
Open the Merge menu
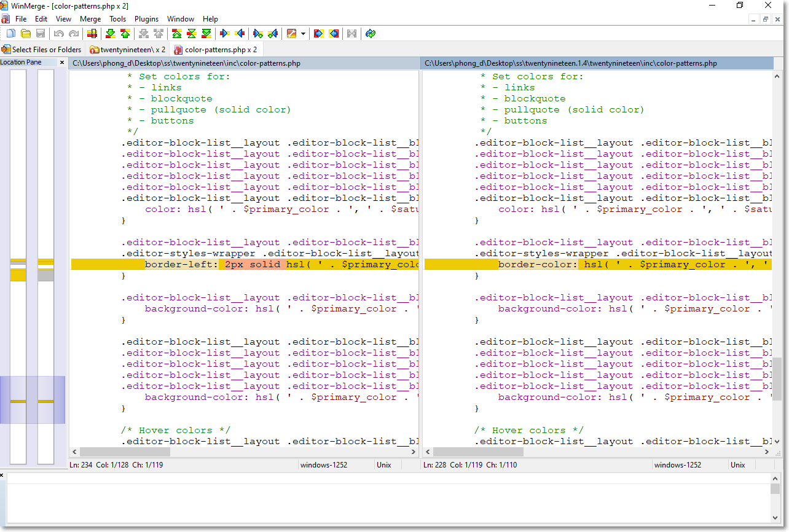[90, 19]
